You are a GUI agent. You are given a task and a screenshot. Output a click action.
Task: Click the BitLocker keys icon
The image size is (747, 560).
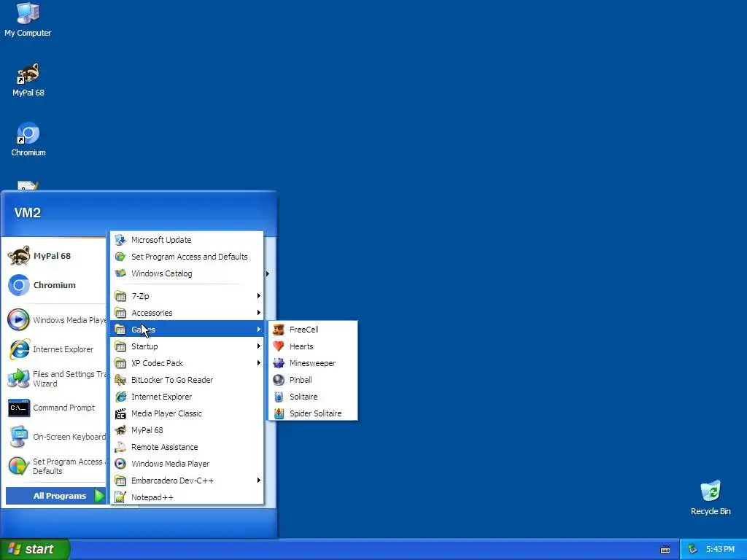(x=120, y=380)
